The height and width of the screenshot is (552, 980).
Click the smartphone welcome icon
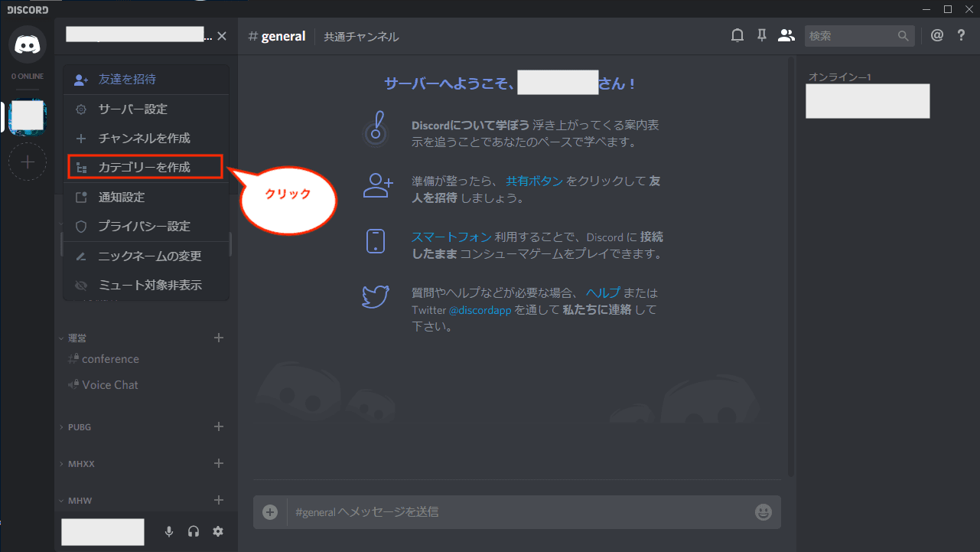[376, 240]
